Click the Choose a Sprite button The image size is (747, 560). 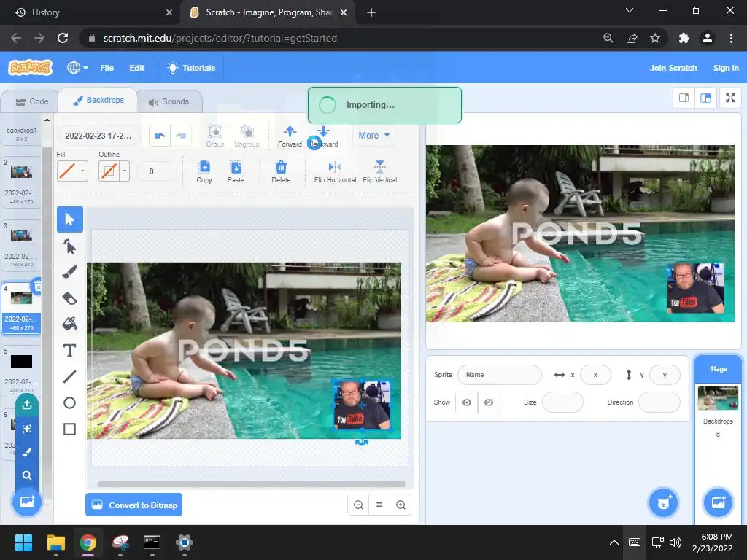coord(664,502)
